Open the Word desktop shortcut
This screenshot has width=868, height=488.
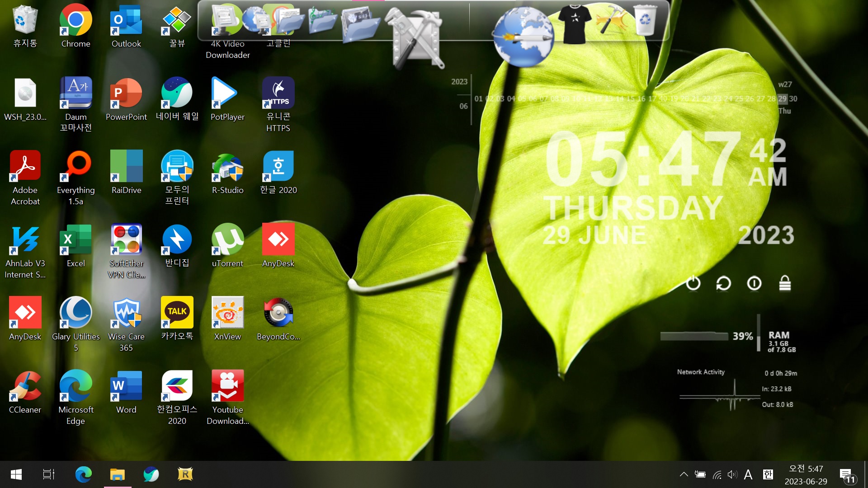126,392
